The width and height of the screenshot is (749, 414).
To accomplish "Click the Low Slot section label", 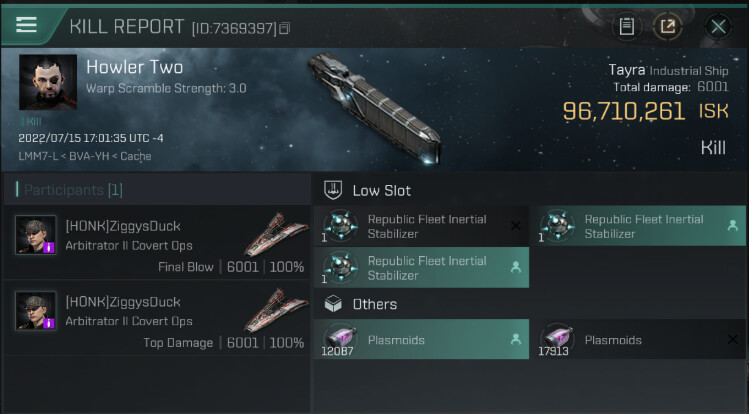I will click(382, 190).
